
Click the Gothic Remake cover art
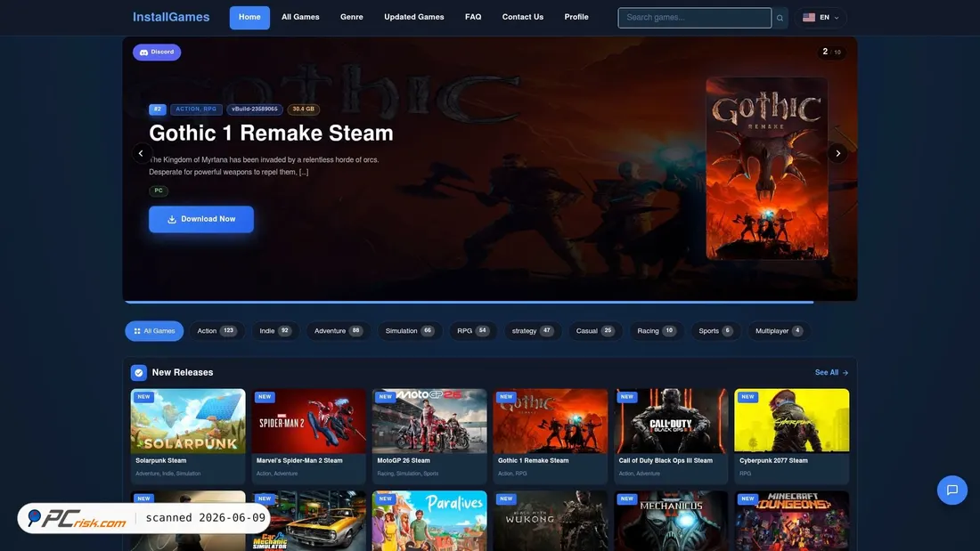(767, 168)
